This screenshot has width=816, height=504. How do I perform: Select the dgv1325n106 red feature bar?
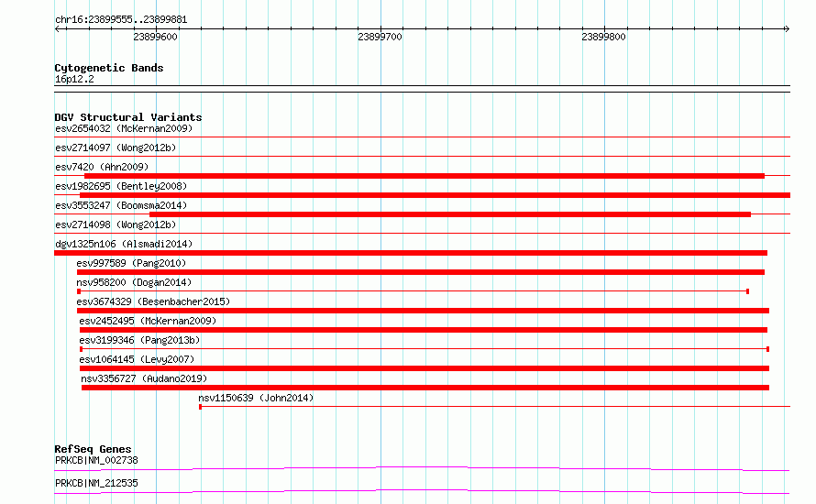[x=411, y=253]
